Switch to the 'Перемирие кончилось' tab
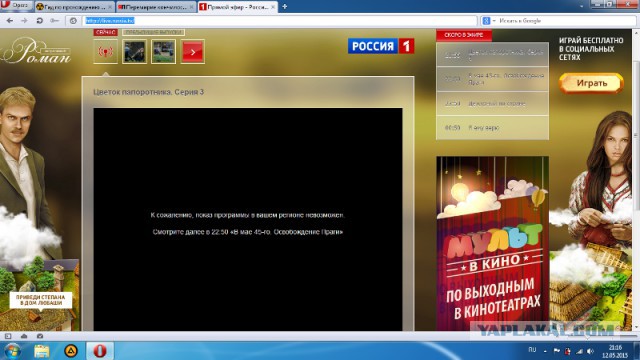 156,7
